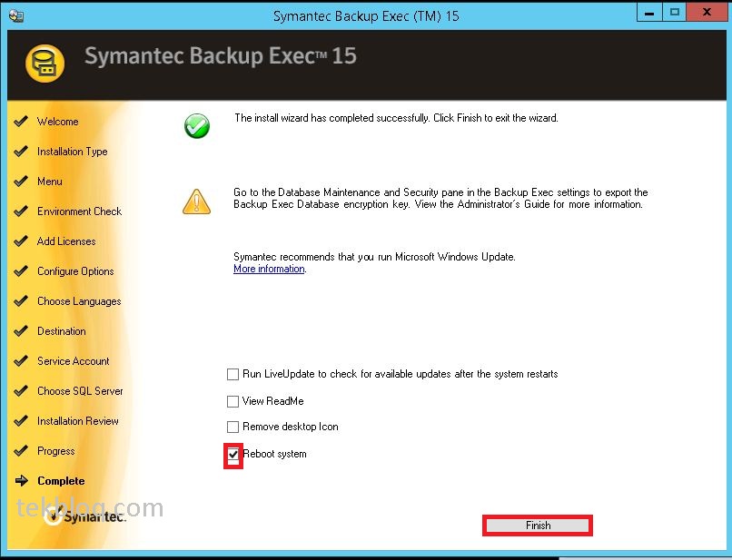Click checkmark beside Installation Review
The width and height of the screenshot is (732, 560).
21,421
